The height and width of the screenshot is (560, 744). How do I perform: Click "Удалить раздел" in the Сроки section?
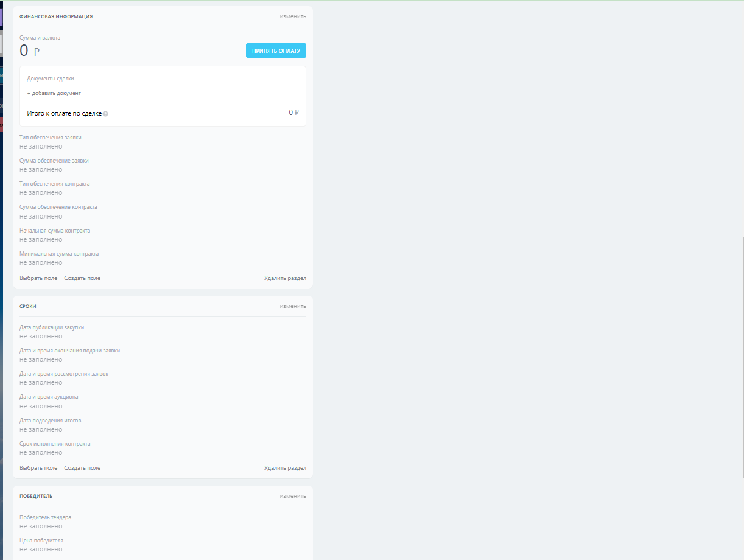point(285,467)
